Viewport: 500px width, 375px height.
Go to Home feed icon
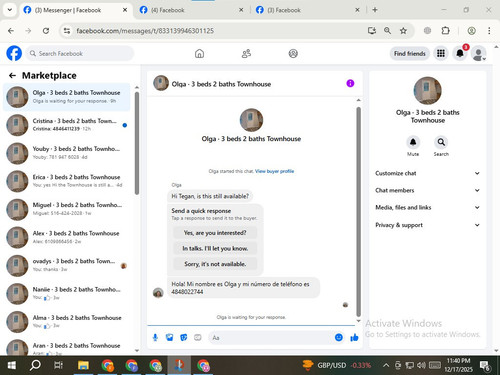click(199, 53)
